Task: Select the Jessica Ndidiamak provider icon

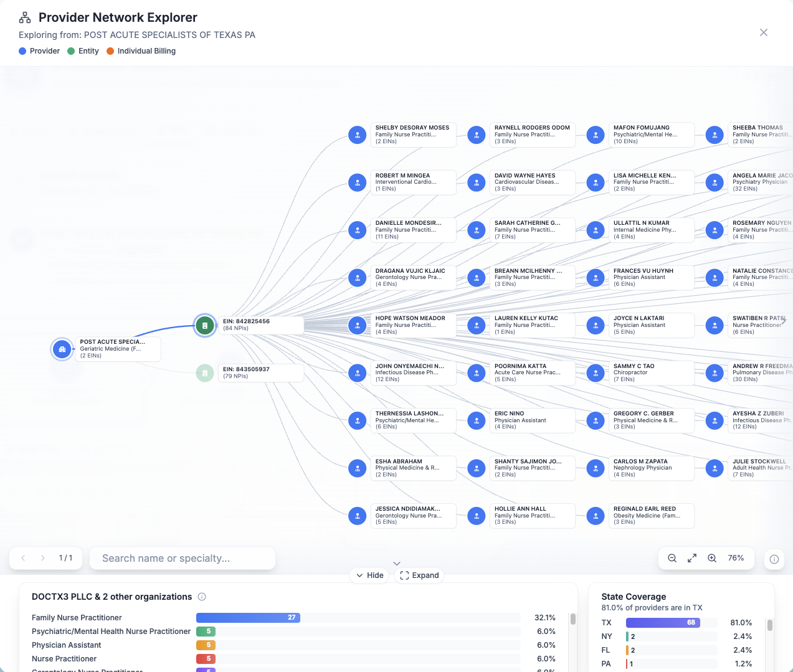Action: point(357,516)
